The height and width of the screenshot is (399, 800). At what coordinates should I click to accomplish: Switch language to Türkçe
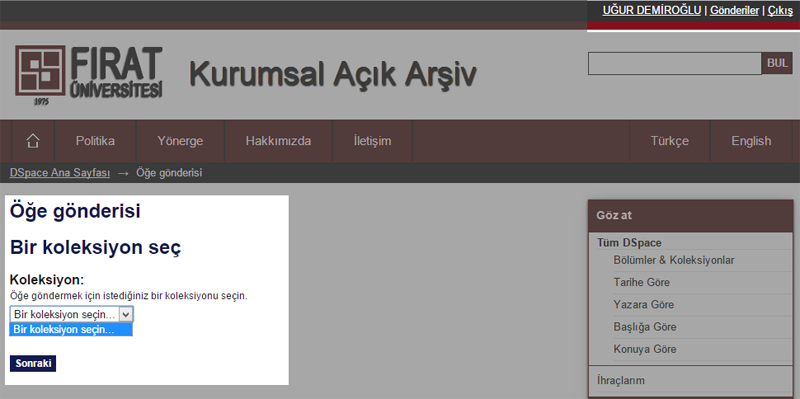(669, 141)
